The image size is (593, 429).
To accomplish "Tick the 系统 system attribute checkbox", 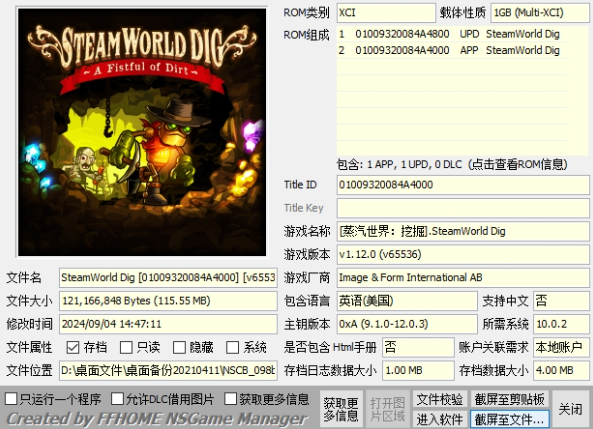I will [x=233, y=347].
